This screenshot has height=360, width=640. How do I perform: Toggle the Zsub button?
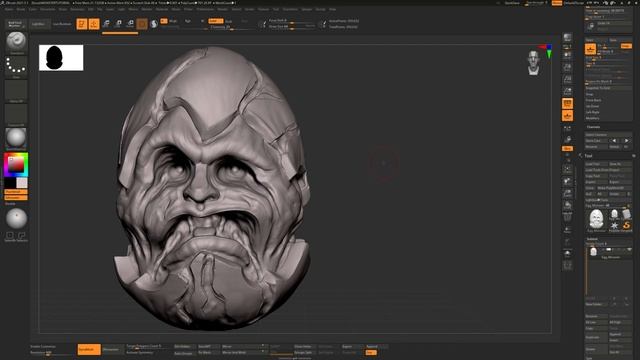coord(229,21)
